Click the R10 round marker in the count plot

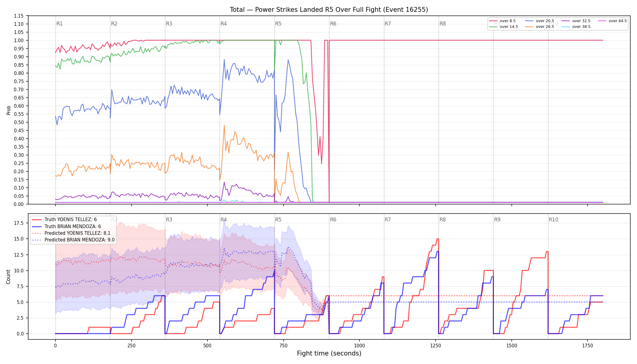[x=553, y=220]
